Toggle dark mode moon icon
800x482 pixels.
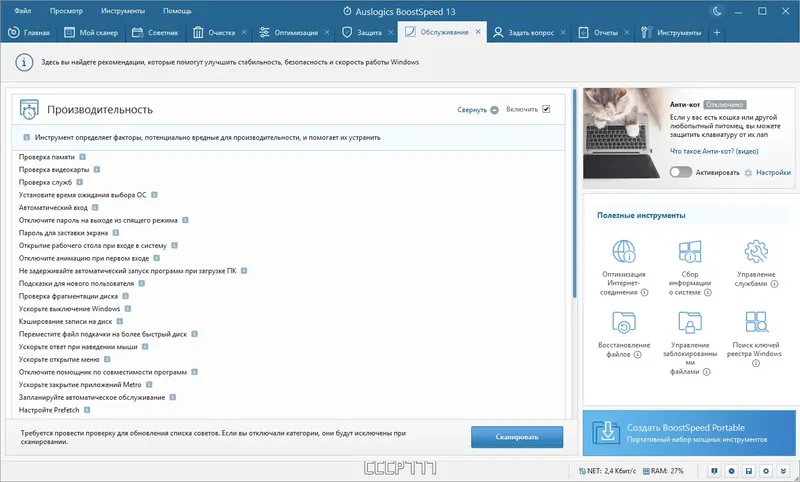click(717, 11)
